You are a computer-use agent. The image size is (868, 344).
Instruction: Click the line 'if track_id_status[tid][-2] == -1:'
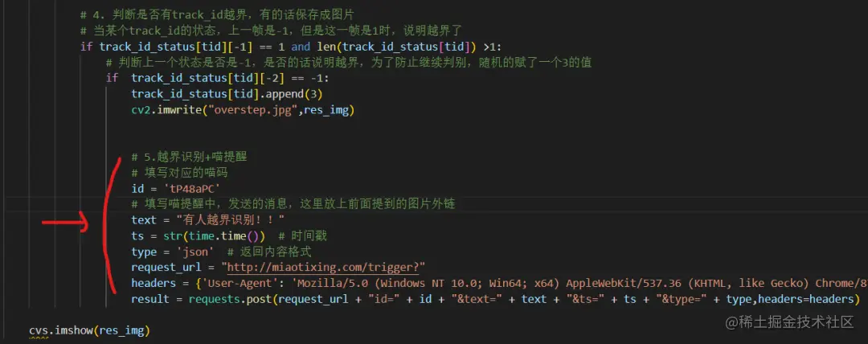click(218, 78)
